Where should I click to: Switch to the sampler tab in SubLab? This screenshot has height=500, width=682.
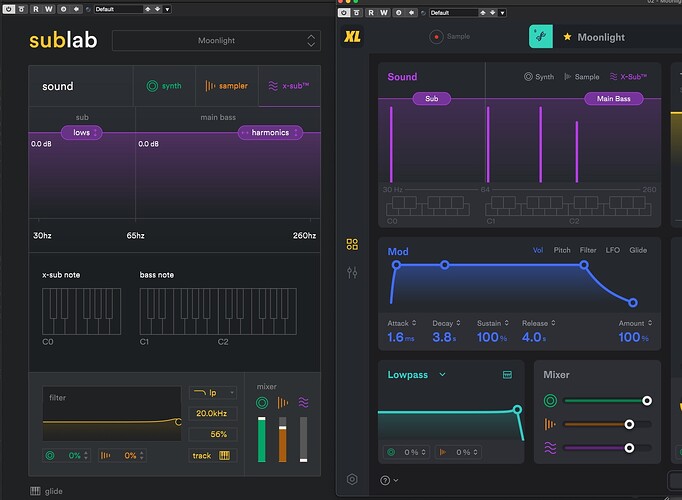(226, 86)
